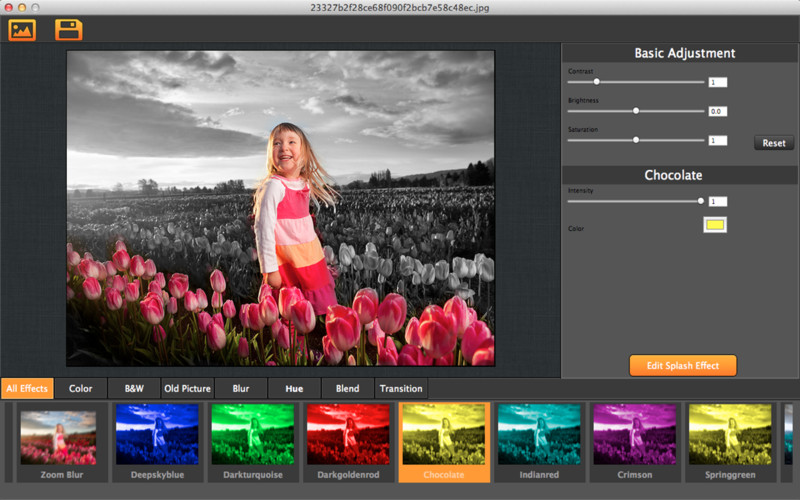The height and width of the screenshot is (500, 800).
Task: Choose the Indianred effect thumbnail
Action: [539, 442]
